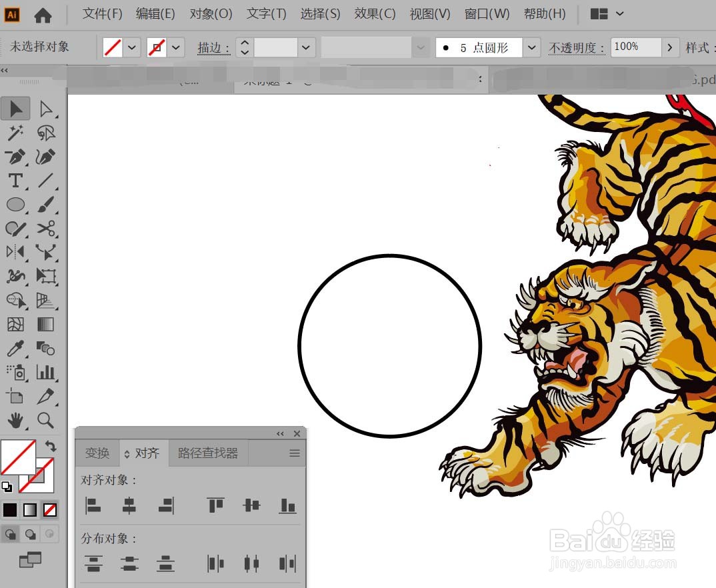Choose the Symbol Sprayer tool
This screenshot has width=716, height=588.
click(x=15, y=372)
